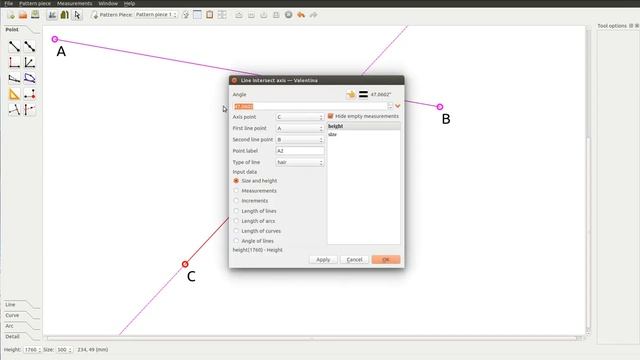Click the horizontal canvas scrollbar

click(x=313, y=338)
